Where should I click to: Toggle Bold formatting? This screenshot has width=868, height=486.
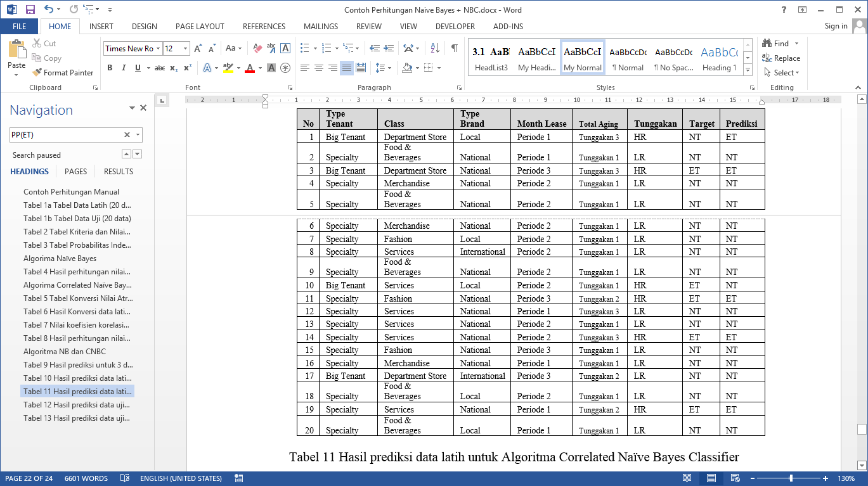110,68
